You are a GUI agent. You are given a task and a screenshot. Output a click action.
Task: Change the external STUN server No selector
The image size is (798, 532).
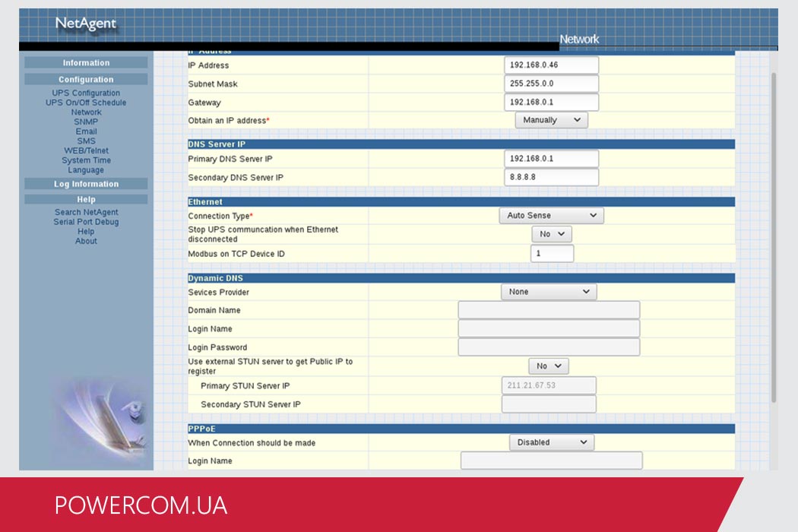(x=548, y=366)
